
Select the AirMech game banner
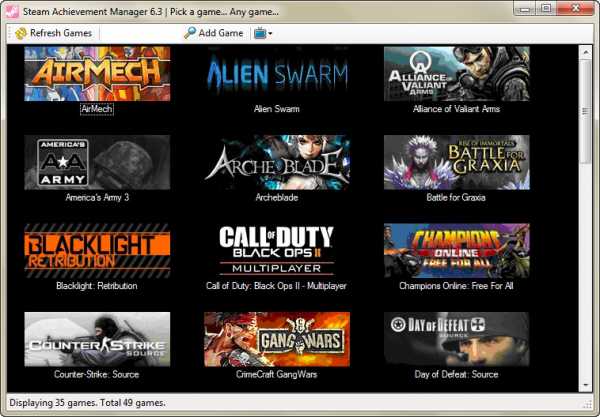coord(97,73)
